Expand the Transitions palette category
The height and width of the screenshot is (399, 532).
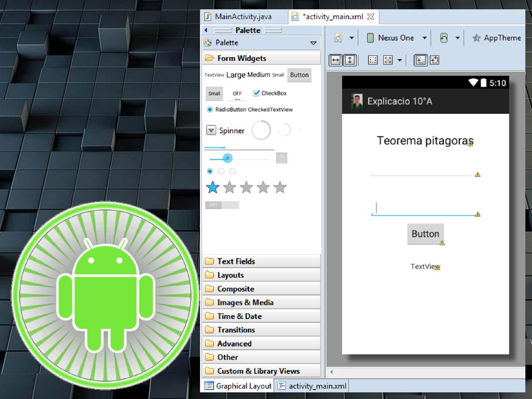(262, 330)
